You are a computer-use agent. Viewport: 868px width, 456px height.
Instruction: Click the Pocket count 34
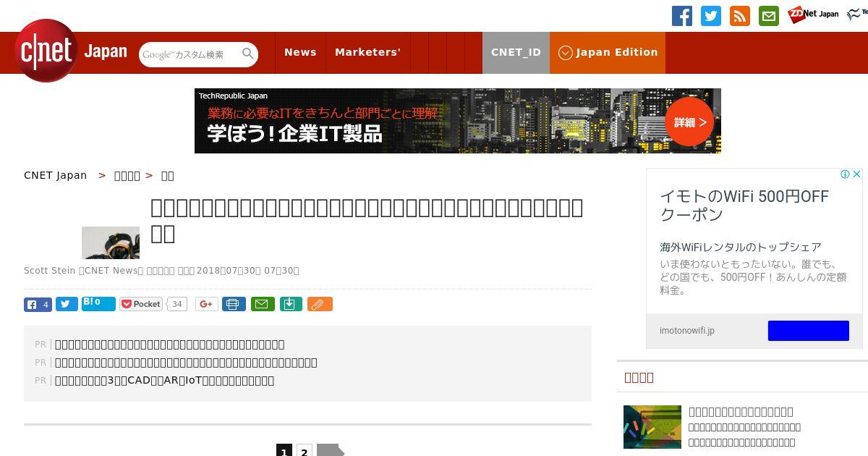[177, 304]
